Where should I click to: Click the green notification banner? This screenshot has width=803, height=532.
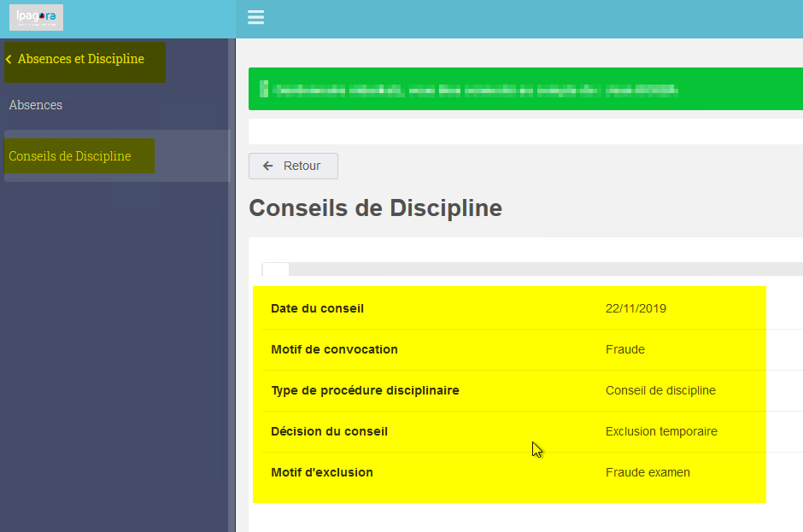tap(525, 89)
